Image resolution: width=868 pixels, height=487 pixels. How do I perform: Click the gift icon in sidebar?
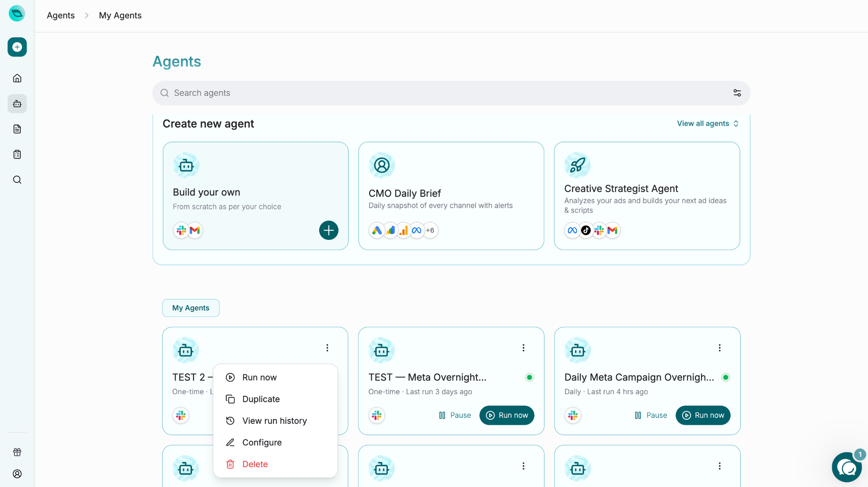(17, 452)
